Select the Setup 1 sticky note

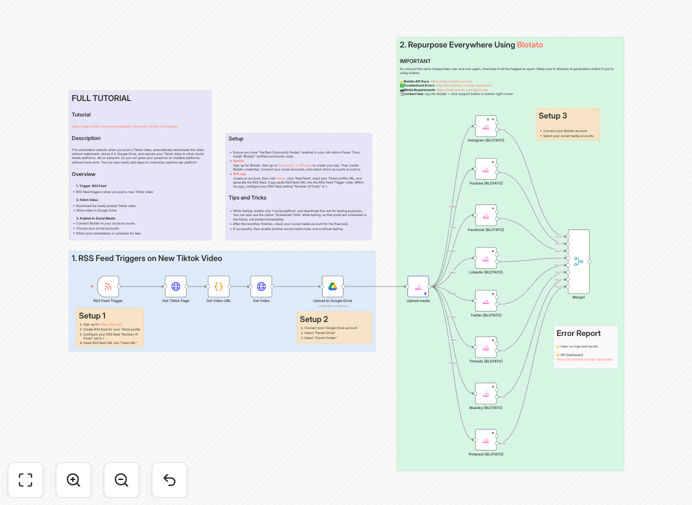110,327
